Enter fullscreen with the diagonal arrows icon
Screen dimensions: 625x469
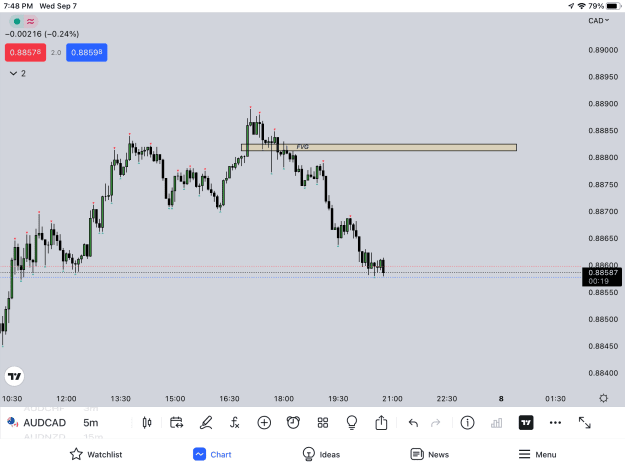pyautogui.click(x=584, y=422)
